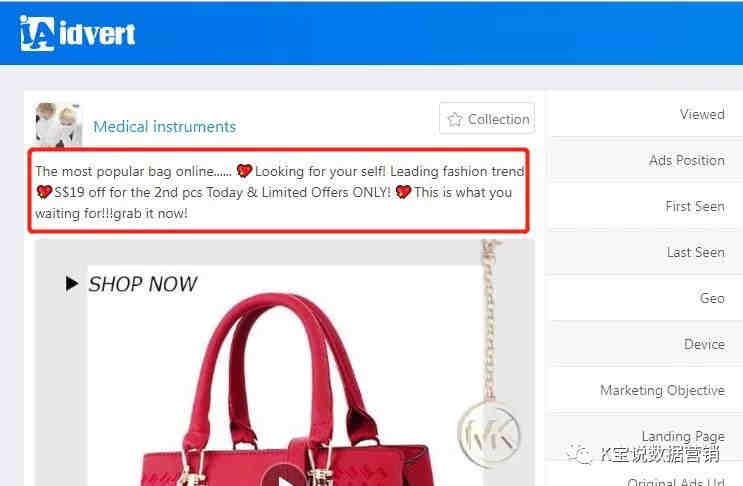Click the Geo row
The image size is (743, 486).
click(644, 298)
